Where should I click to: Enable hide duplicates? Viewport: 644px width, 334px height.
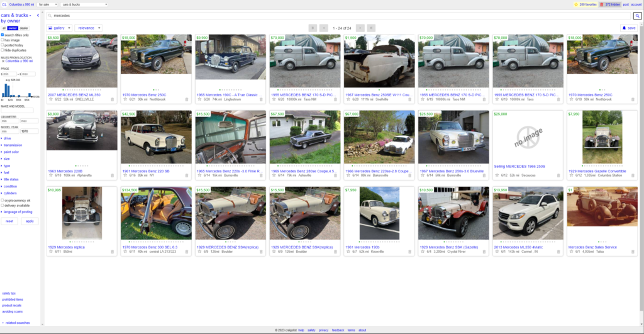tap(3, 50)
